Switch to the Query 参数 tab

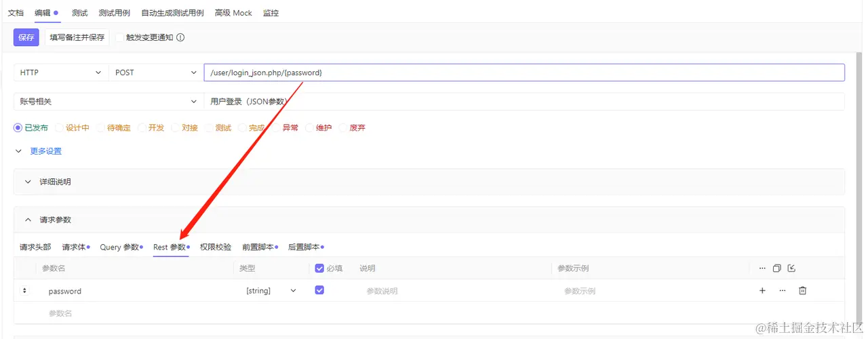pyautogui.click(x=120, y=247)
